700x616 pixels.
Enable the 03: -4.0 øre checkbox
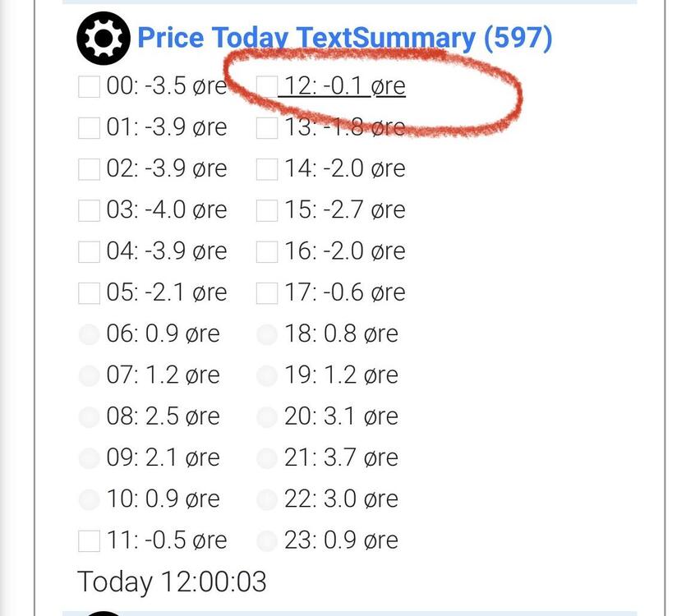tap(89, 210)
